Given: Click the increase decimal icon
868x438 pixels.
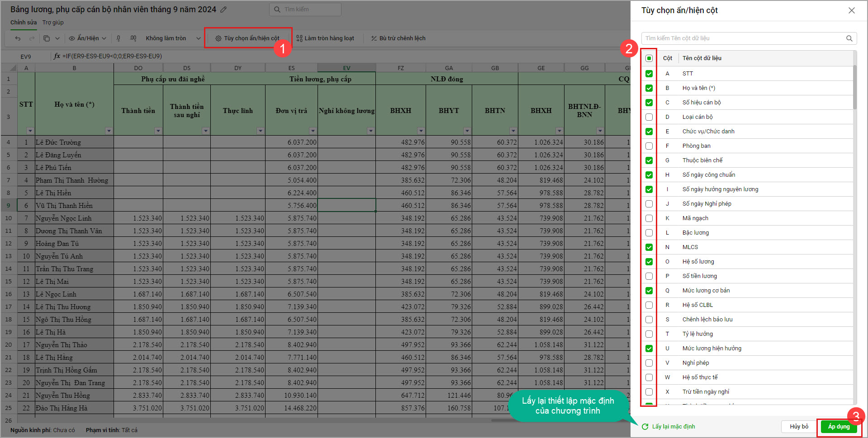Looking at the screenshot, I should pyautogui.click(x=133, y=38).
